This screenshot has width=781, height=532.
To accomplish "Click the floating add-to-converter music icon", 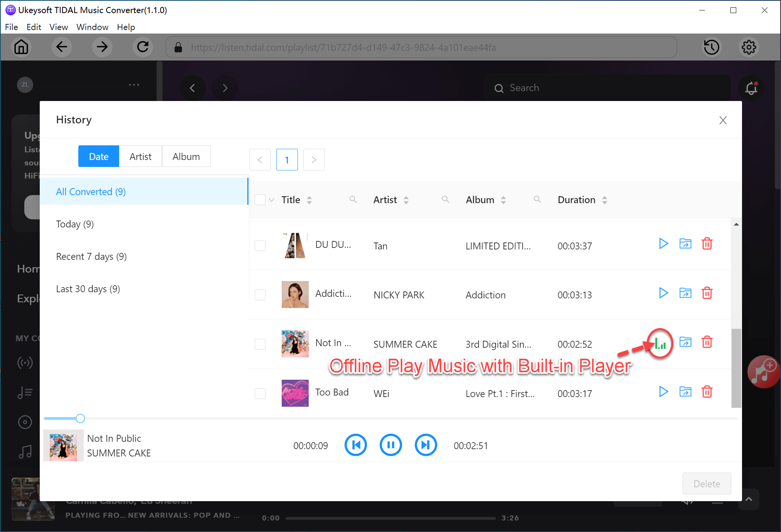I will pos(764,372).
